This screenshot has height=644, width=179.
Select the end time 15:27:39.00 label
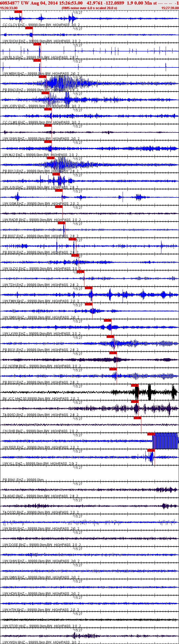(170, 8)
